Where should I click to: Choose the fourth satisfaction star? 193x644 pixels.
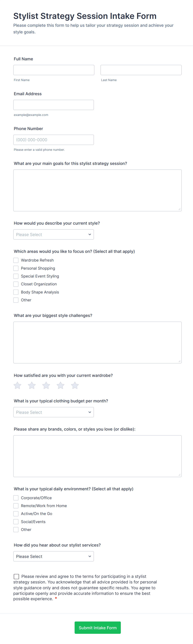pyautogui.click(x=61, y=385)
